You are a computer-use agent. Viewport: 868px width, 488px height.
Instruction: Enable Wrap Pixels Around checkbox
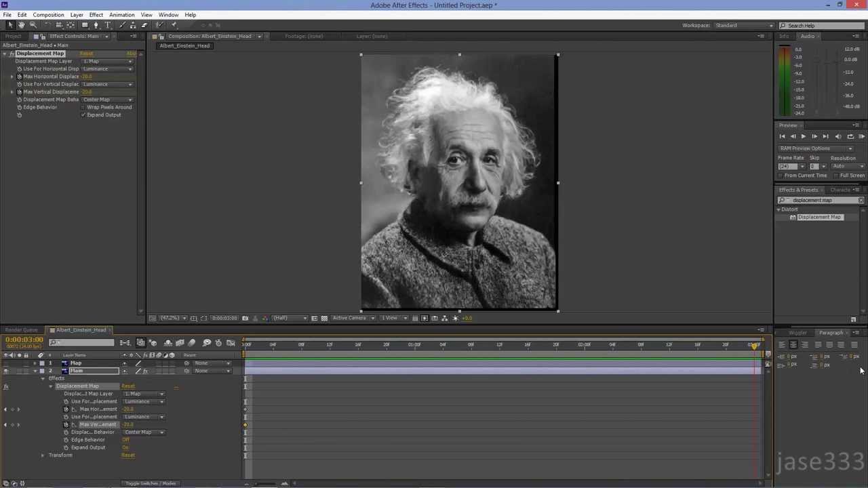pos(83,107)
